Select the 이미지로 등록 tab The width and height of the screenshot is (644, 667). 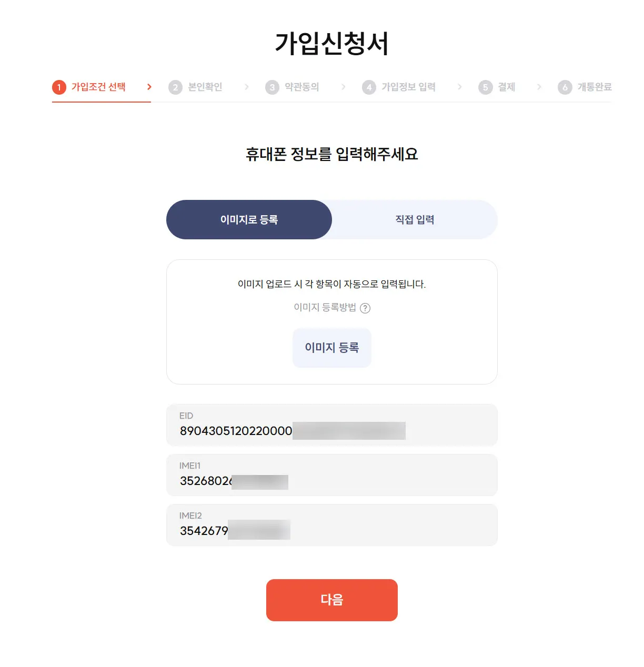click(249, 220)
